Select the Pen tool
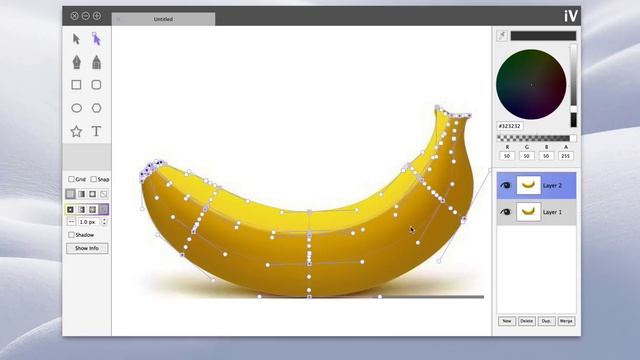 [76, 62]
